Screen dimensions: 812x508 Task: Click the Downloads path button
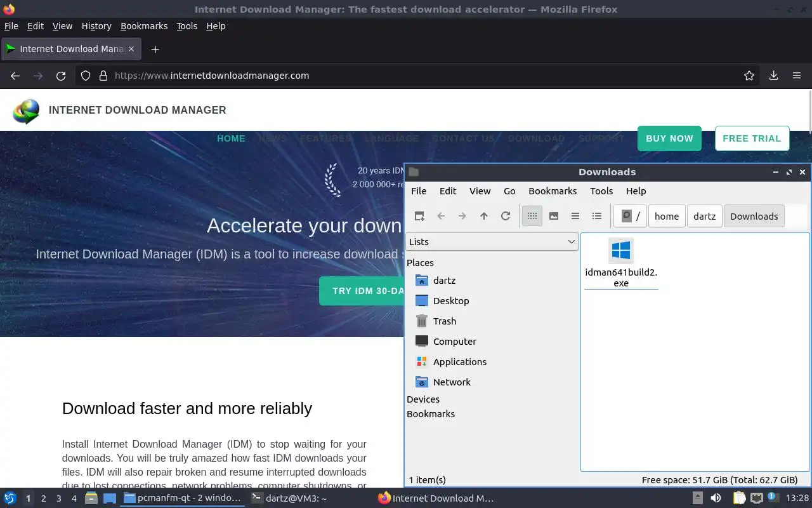click(754, 216)
